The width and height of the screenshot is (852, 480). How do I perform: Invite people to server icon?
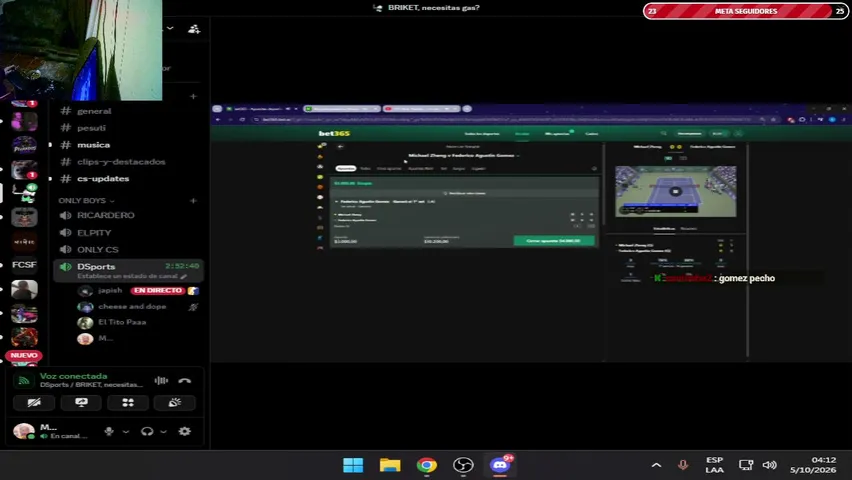point(193,29)
